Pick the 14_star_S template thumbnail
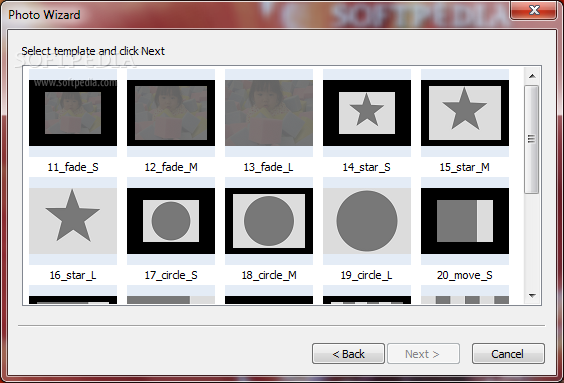 367,113
